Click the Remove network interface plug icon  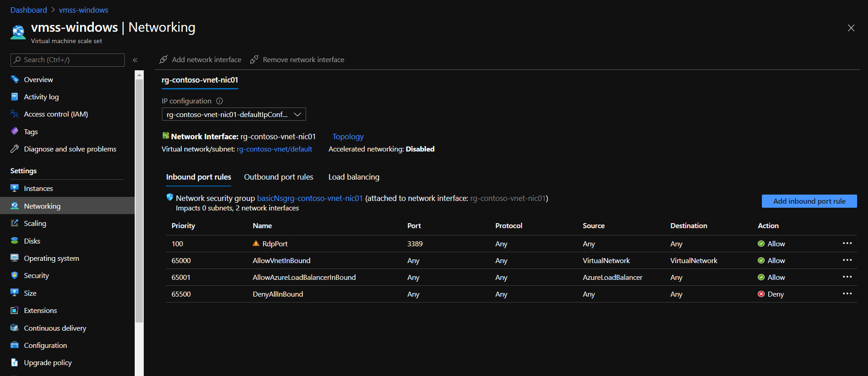coord(254,59)
